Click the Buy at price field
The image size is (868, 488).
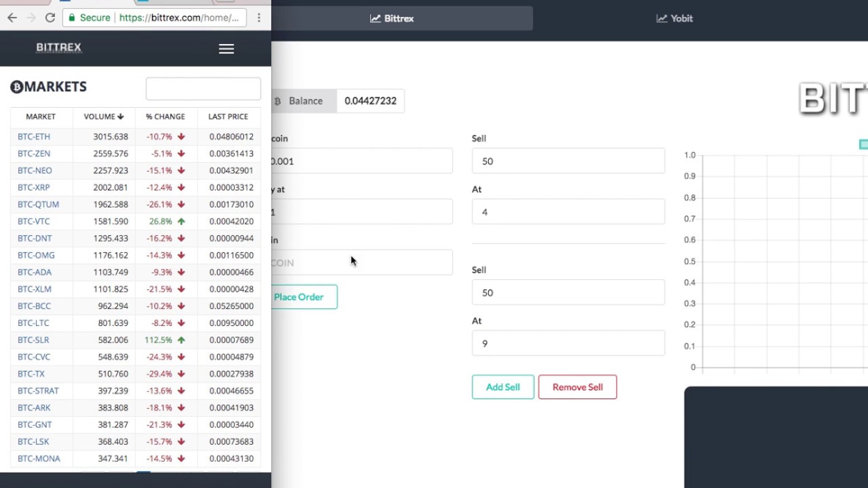click(x=361, y=212)
